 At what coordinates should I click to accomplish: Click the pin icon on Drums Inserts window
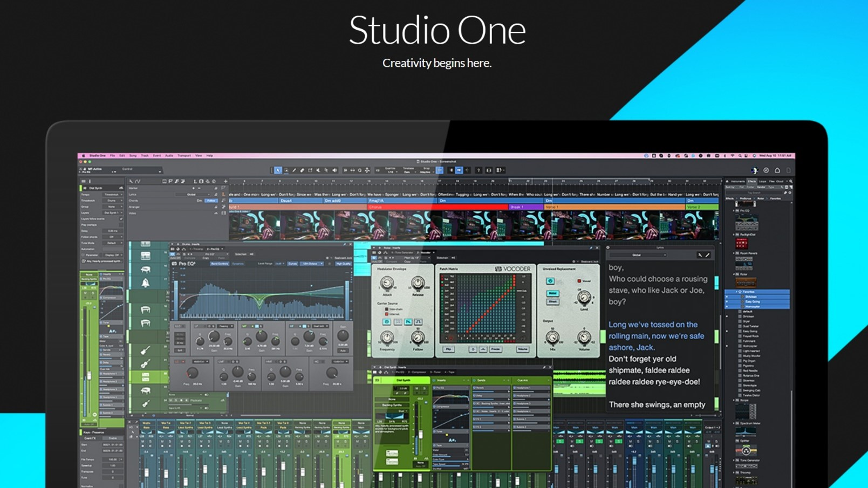(344, 244)
